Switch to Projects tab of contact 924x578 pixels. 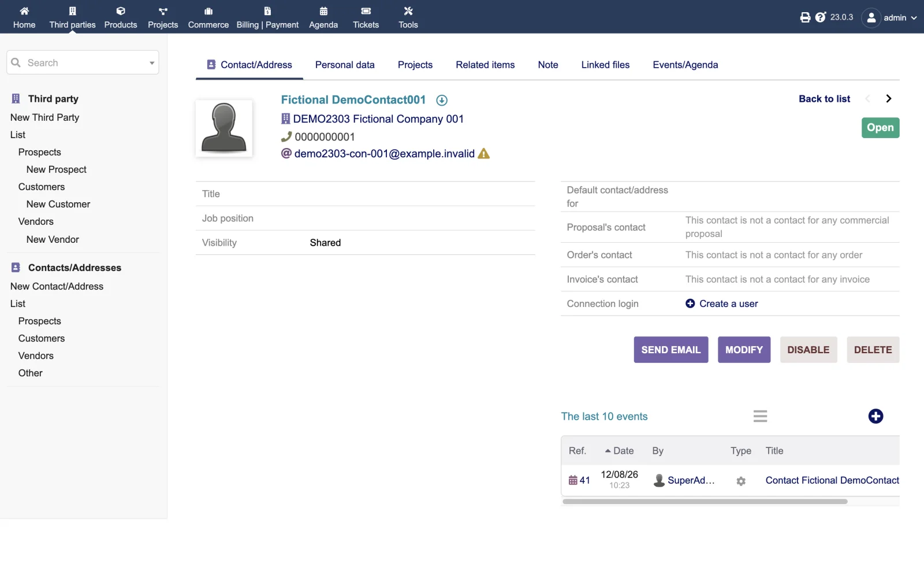coord(415,65)
